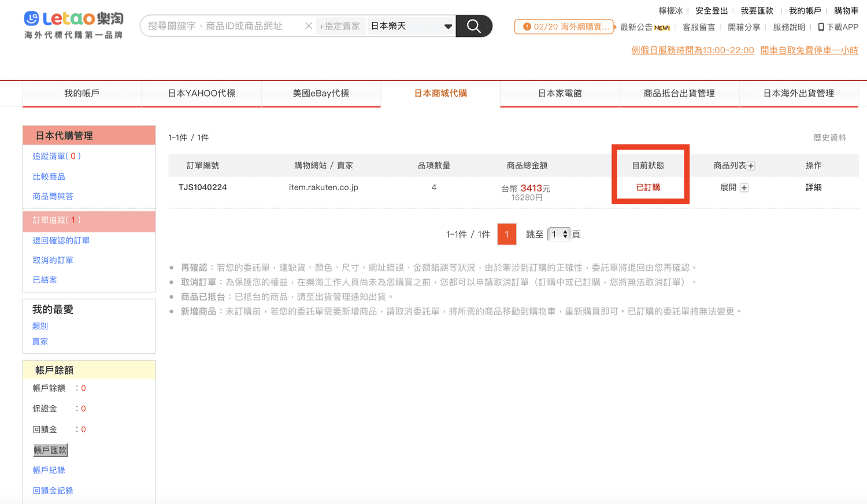Open 比較商品 in sidebar
The height and width of the screenshot is (504, 867).
[49, 177]
